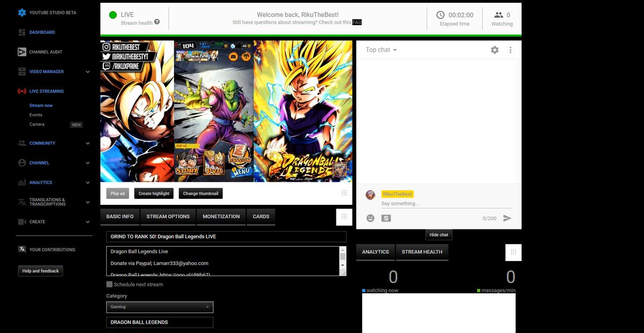Click the Create camera icon
644x333 pixels.
22,221
